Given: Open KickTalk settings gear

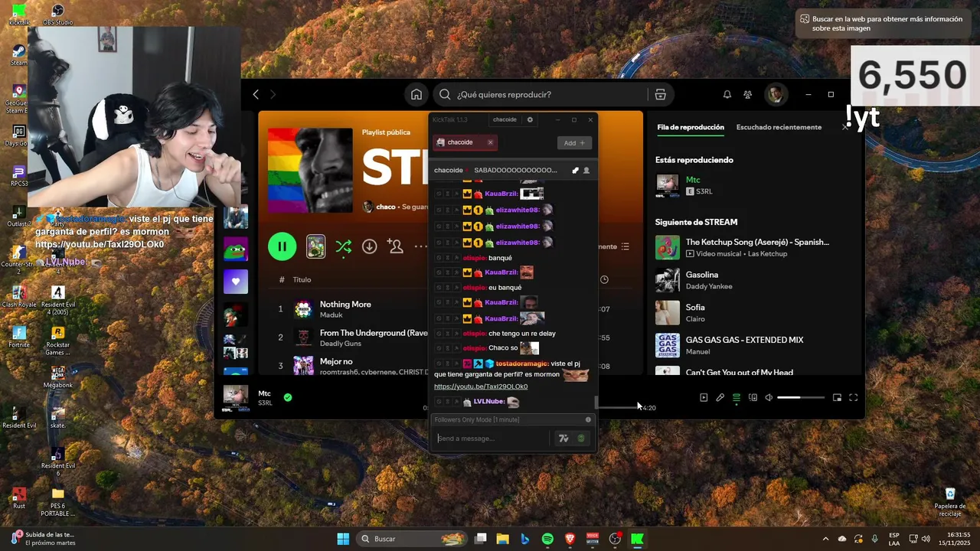Looking at the screenshot, I should coord(530,119).
